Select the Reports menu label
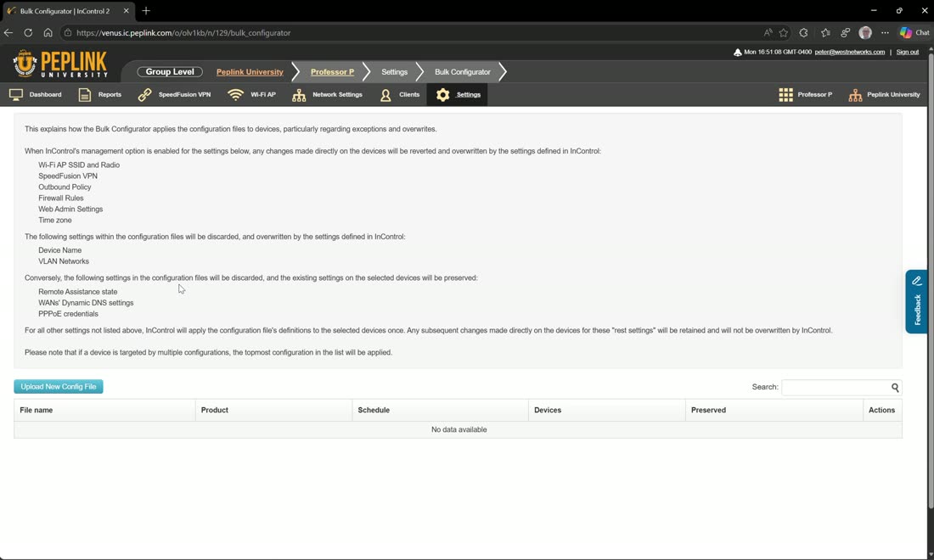934x560 pixels. click(x=110, y=95)
